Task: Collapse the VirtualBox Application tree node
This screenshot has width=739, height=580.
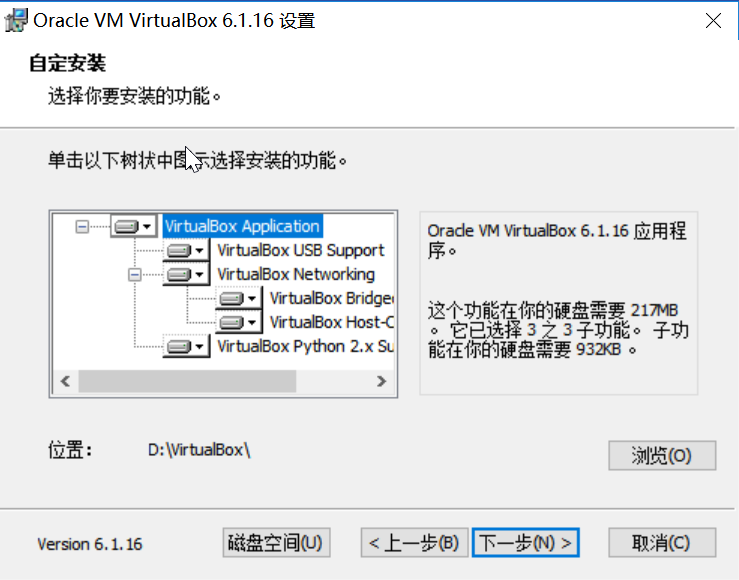Action: coord(82,227)
